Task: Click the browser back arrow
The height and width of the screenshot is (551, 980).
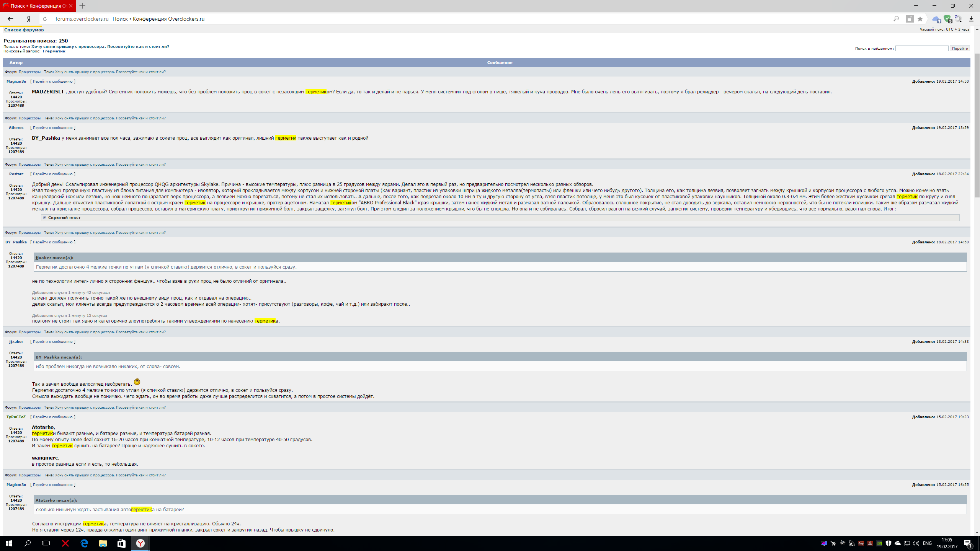Action: click(10, 19)
